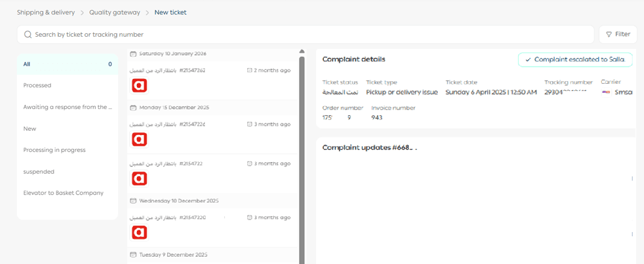This screenshot has width=644, height=264.
Task: Navigate to Quality gateway breadcrumb
Action: (x=115, y=12)
